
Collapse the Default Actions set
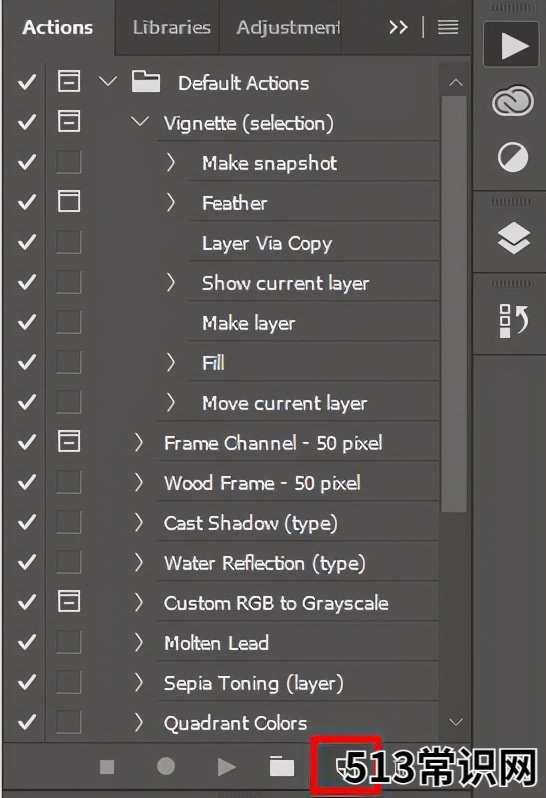tap(108, 81)
